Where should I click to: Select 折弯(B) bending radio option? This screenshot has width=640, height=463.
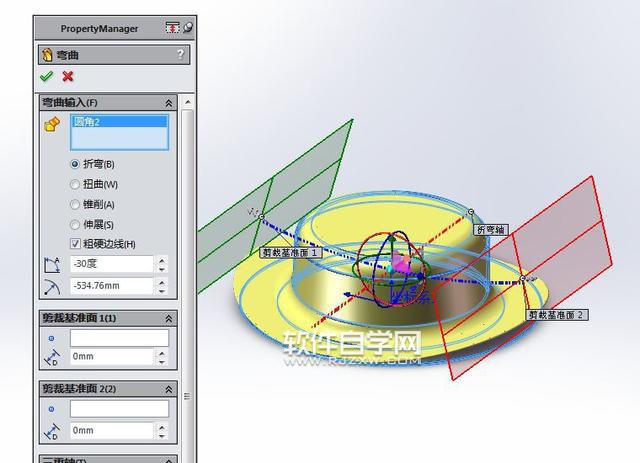75,164
